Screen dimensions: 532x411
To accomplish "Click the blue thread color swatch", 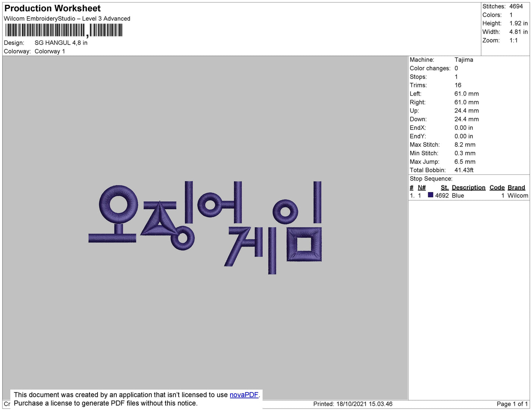I will click(x=430, y=195).
